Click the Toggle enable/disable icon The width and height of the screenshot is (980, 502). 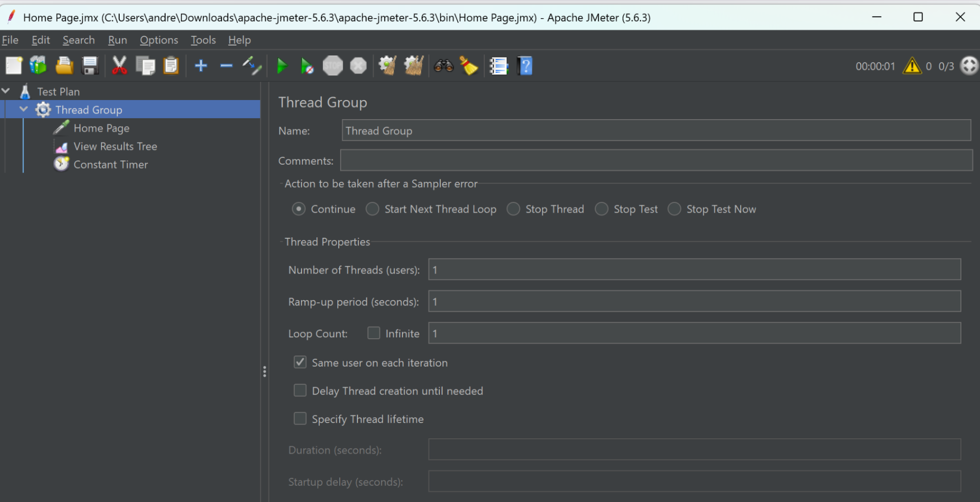click(x=252, y=66)
